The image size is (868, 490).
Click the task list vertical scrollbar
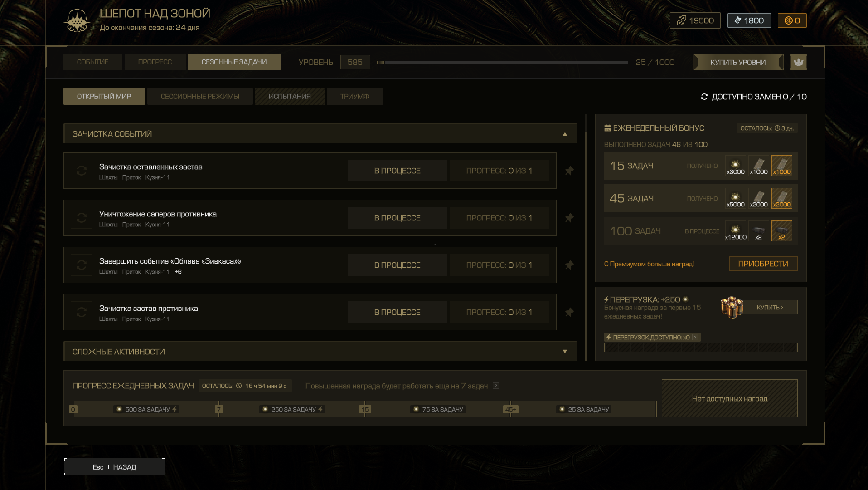tap(586, 237)
